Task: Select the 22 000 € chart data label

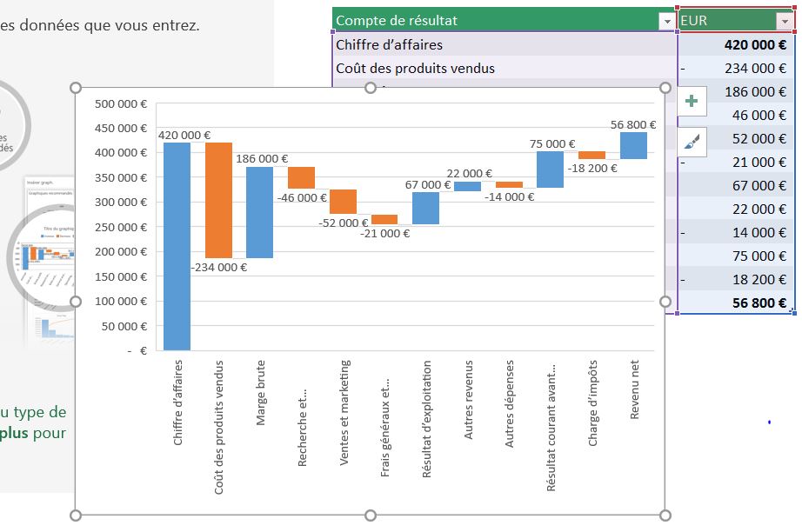Action: point(470,174)
